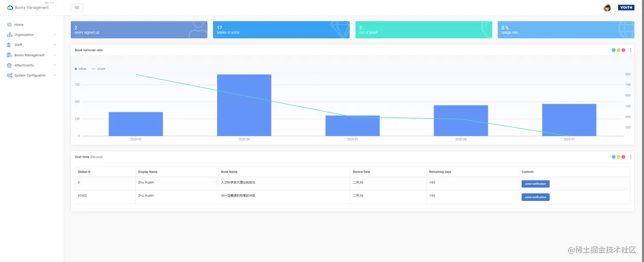Viewport: 644px width, 262px height.
Task: Open the usage rate stat card
Action: coord(566,30)
